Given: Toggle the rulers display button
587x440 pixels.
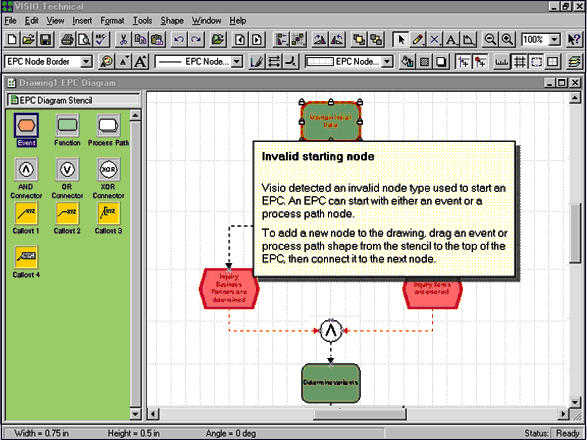Looking at the screenshot, I should coord(502,61).
